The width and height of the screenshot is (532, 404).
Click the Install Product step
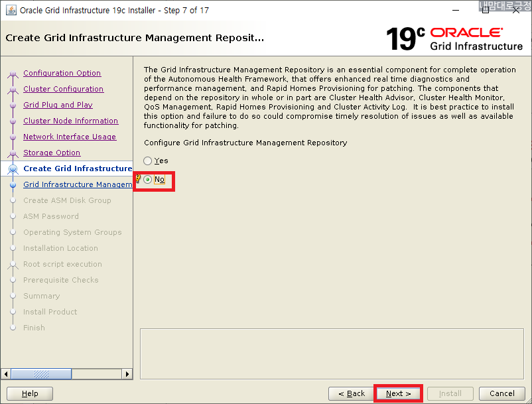point(50,312)
